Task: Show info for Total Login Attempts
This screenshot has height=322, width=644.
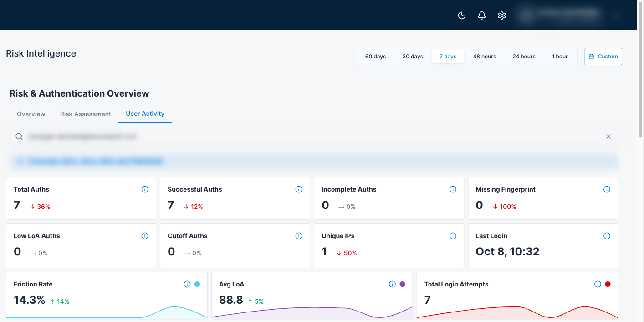Action: 598,284
